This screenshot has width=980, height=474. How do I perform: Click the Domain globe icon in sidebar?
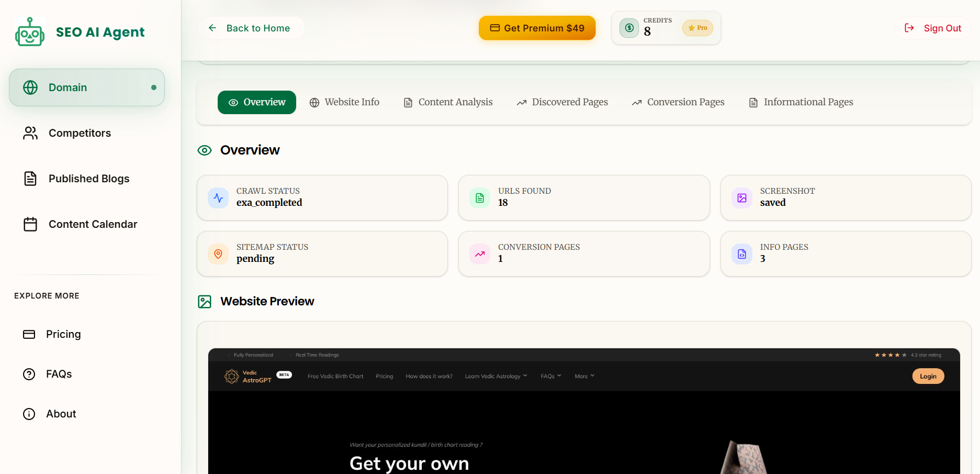coord(29,87)
